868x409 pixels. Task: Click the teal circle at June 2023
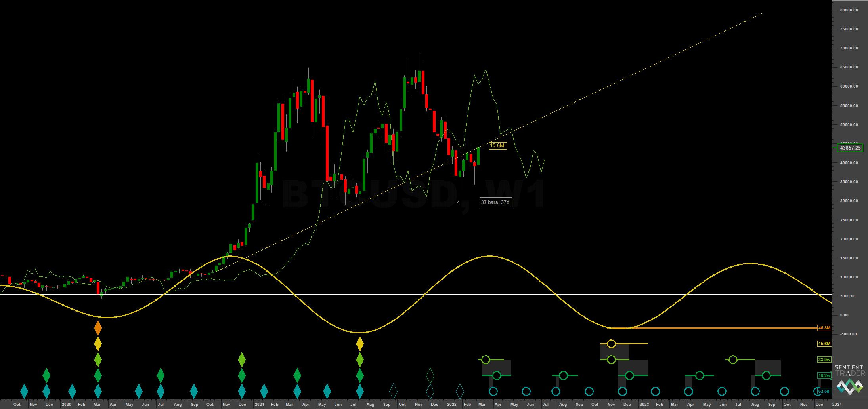pyautogui.click(x=722, y=391)
